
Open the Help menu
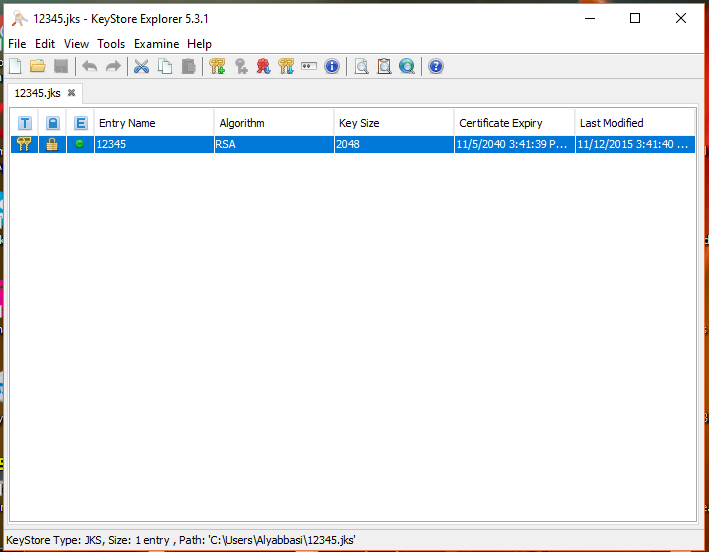tap(199, 44)
